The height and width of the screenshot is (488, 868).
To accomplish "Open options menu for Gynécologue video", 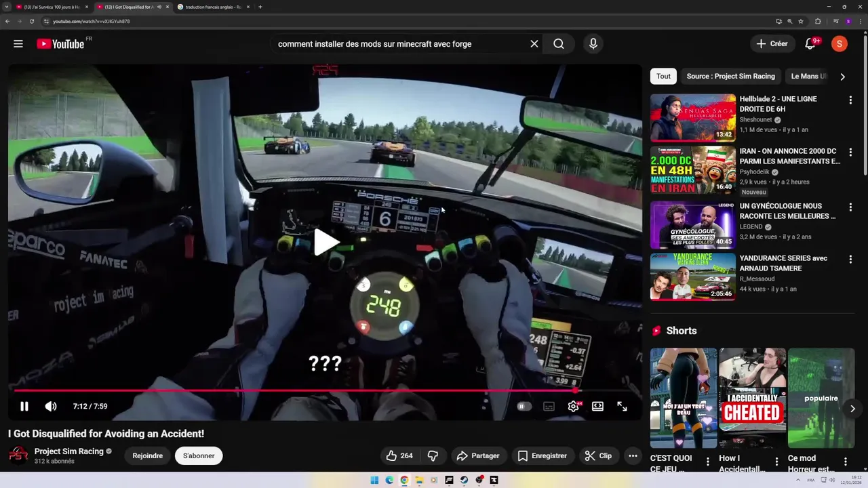I will pyautogui.click(x=850, y=207).
